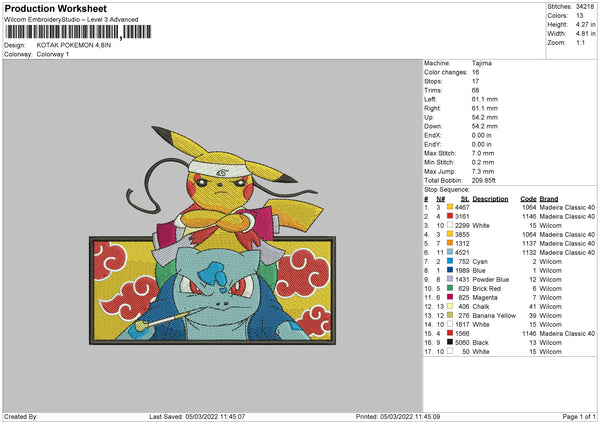Select the white swatch in stop row 17
The width and height of the screenshot is (600, 424).
[450, 351]
